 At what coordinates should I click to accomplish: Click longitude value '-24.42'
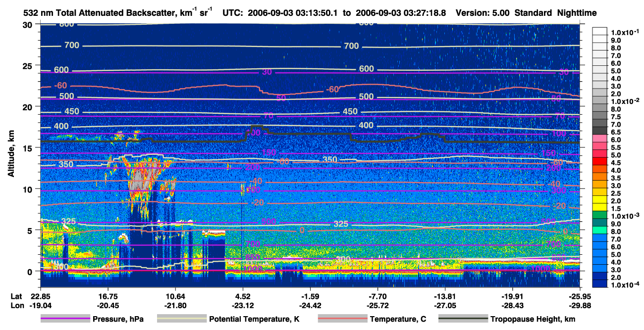(x=310, y=305)
